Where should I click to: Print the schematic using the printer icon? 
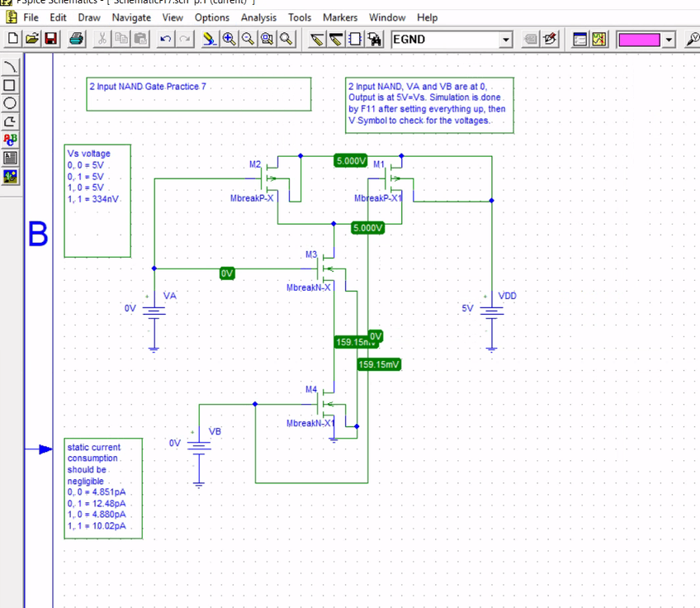coord(76,39)
